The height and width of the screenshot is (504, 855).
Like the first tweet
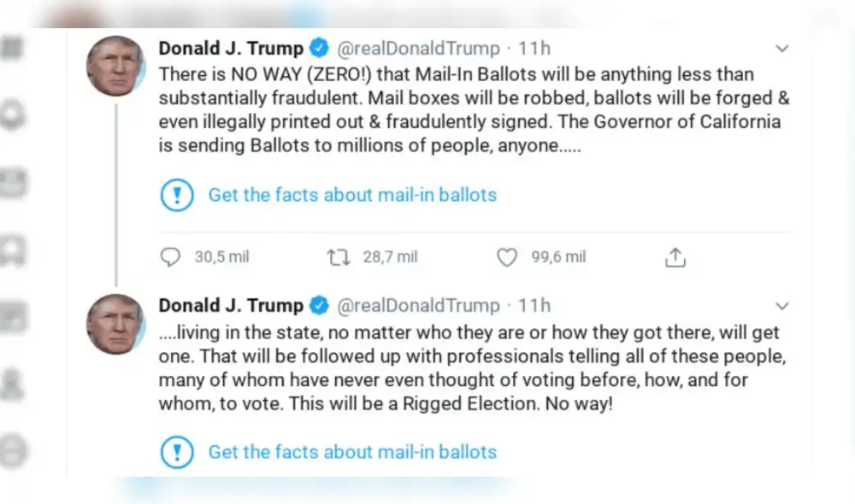coord(506,256)
